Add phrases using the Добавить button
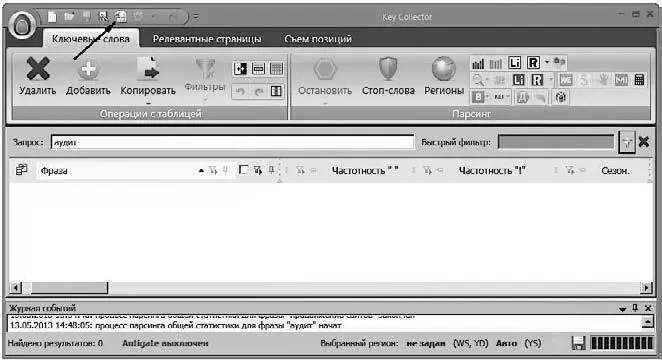Viewport: 662px width, 360px height. point(88,76)
